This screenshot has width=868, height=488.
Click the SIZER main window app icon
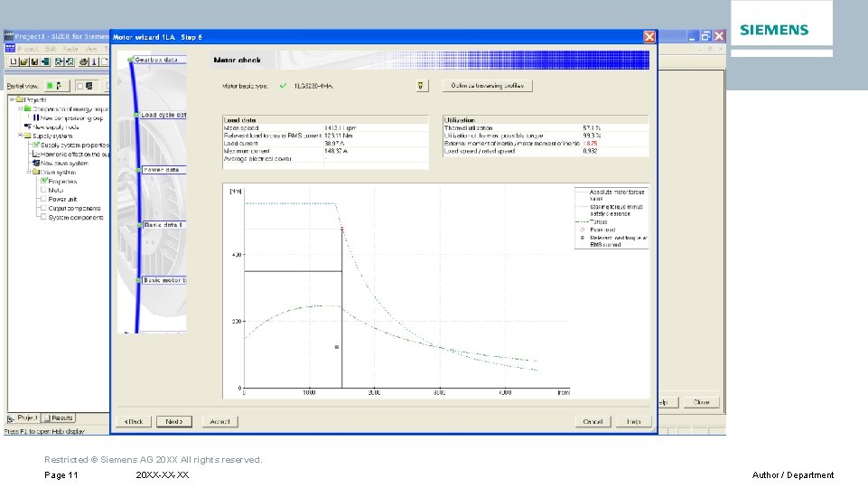click(9, 36)
